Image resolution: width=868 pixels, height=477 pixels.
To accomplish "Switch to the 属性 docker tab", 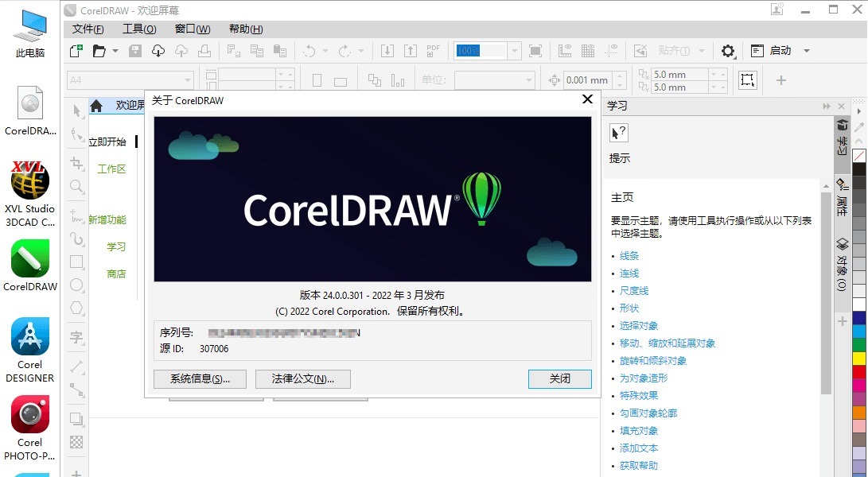I will click(842, 196).
